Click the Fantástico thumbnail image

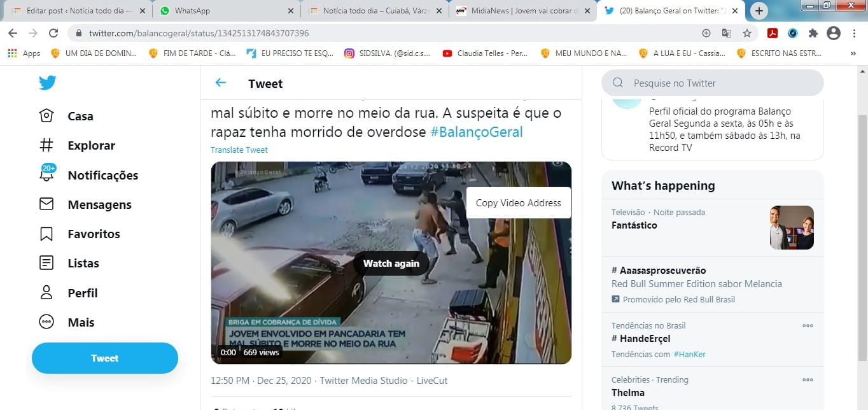click(x=792, y=227)
